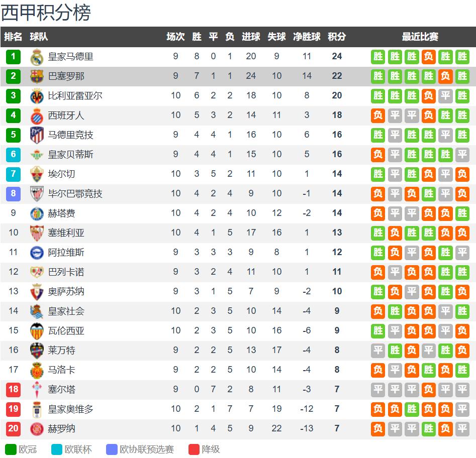Click the 塞尔塔 team name

(x=61, y=390)
